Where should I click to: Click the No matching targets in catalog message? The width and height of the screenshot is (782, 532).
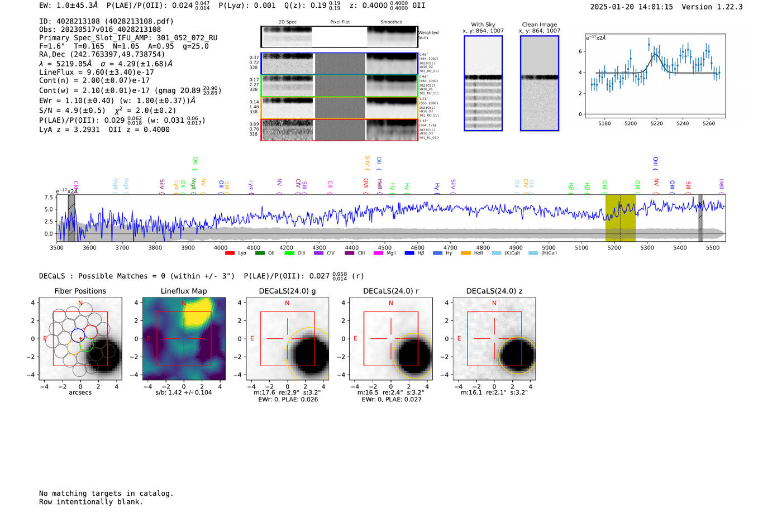106,493
